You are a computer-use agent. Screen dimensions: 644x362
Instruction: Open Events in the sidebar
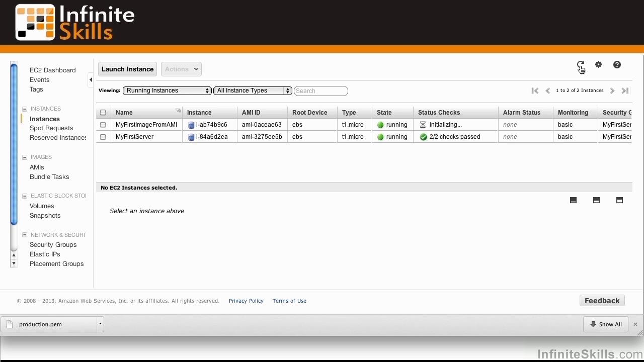pos(40,80)
